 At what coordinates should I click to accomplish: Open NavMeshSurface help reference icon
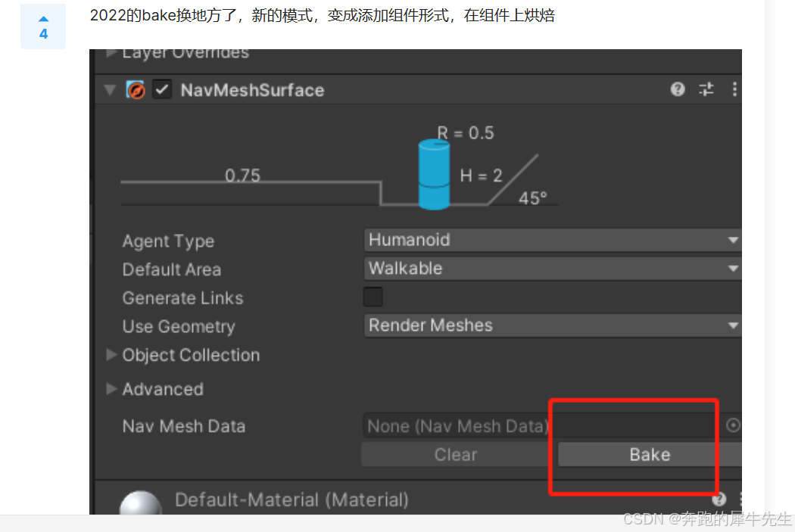[678, 89]
